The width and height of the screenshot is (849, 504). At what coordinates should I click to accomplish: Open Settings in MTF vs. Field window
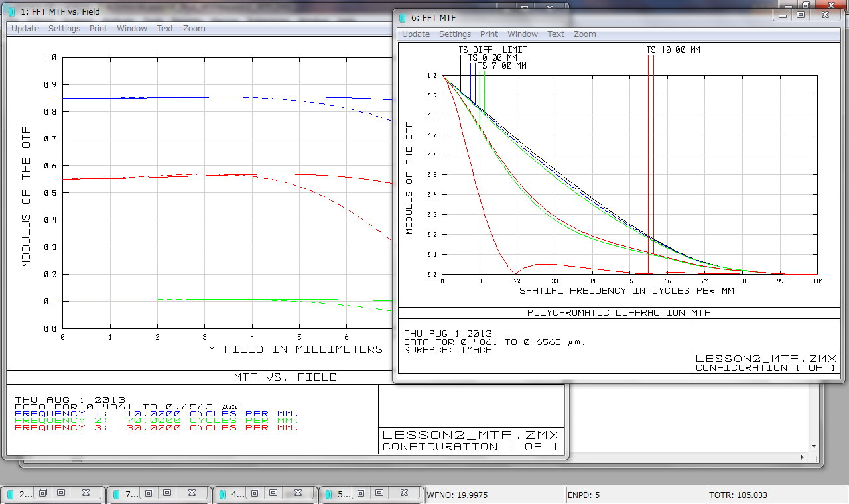coord(64,29)
